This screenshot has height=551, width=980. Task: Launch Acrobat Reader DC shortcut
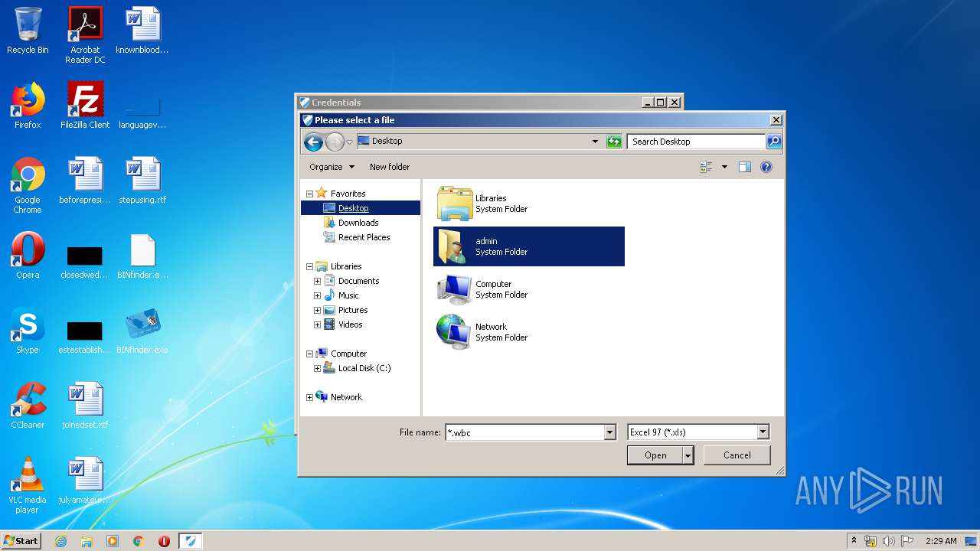click(85, 34)
